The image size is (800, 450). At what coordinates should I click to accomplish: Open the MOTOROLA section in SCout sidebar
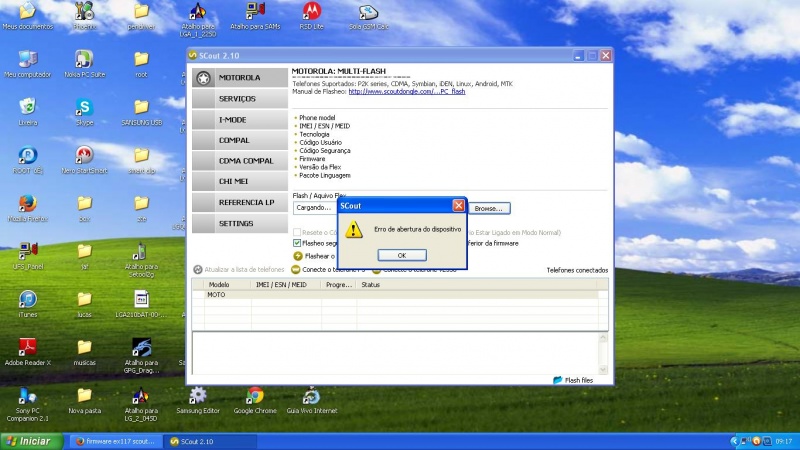(x=240, y=78)
